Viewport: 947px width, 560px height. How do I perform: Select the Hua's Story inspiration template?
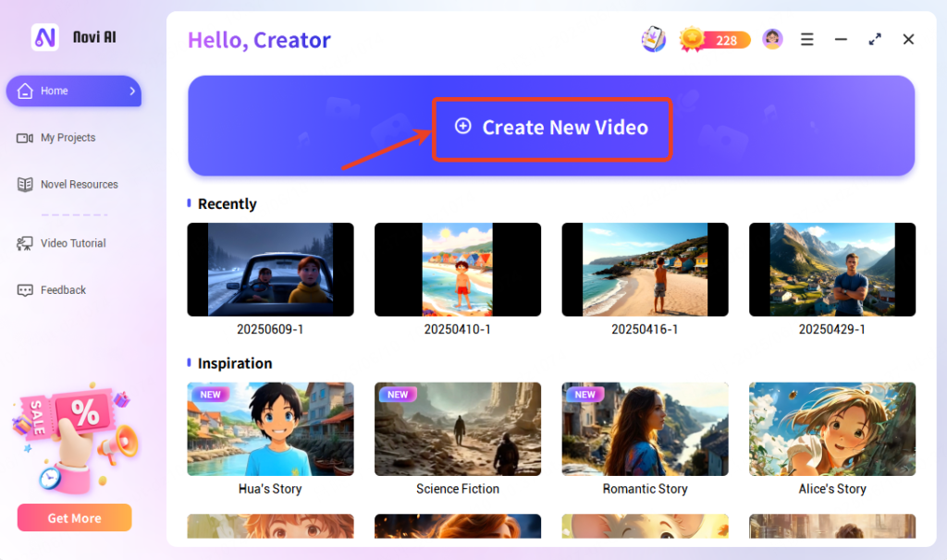coord(270,430)
